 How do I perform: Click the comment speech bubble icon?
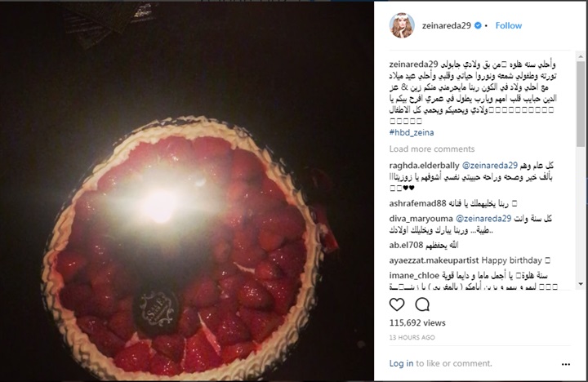422,304
